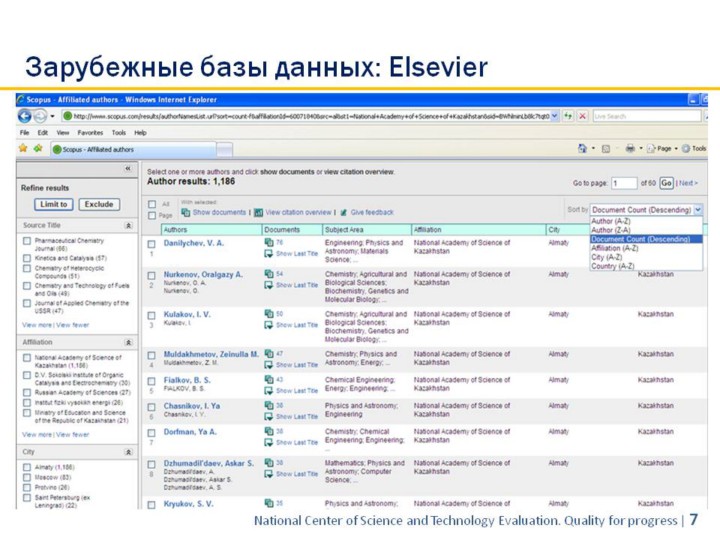Screen dimensions: 720x540
Task: Collapse the Refine results side panel
Action: pos(128,170)
